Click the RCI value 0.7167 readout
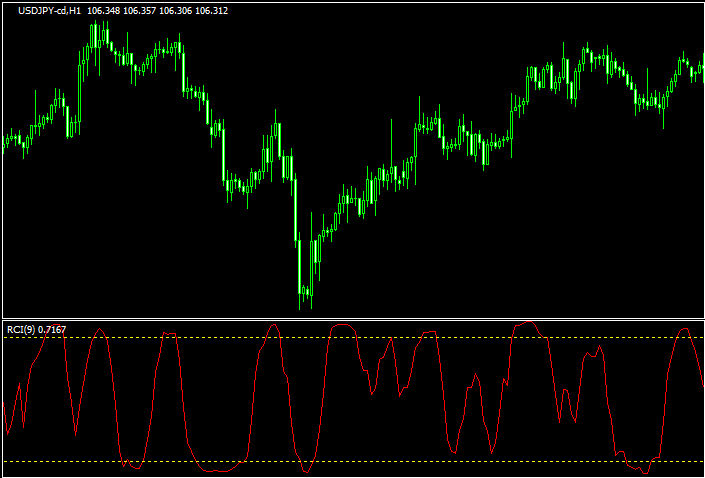The image size is (705, 478). click(x=53, y=329)
